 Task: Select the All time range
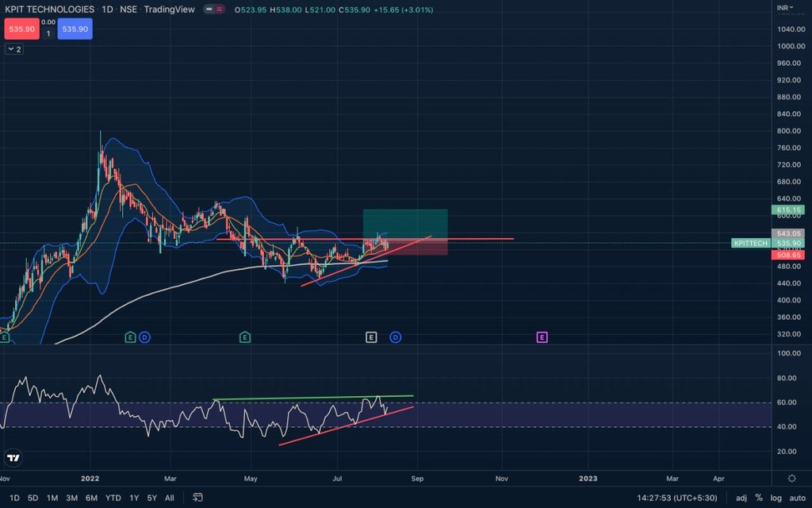(170, 498)
